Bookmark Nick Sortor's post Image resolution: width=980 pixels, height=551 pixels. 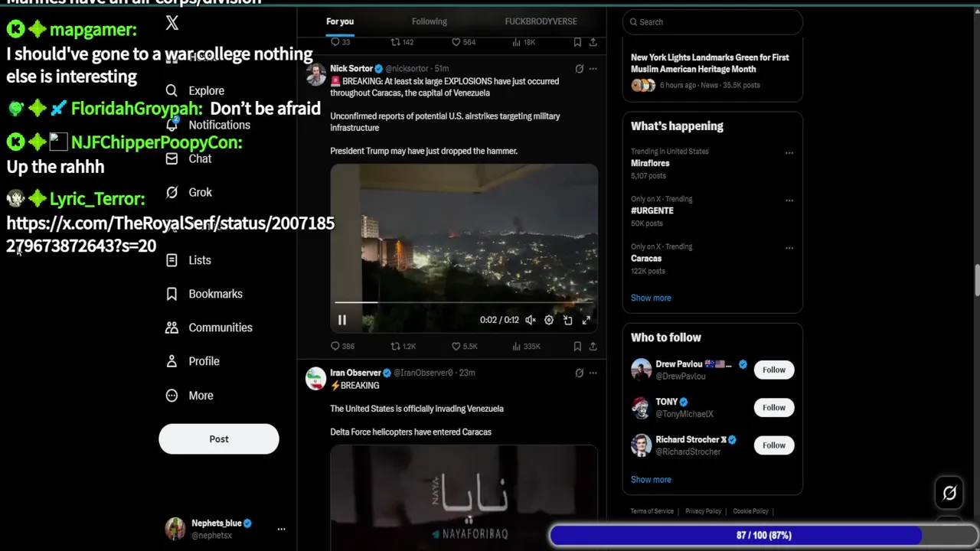pos(577,347)
